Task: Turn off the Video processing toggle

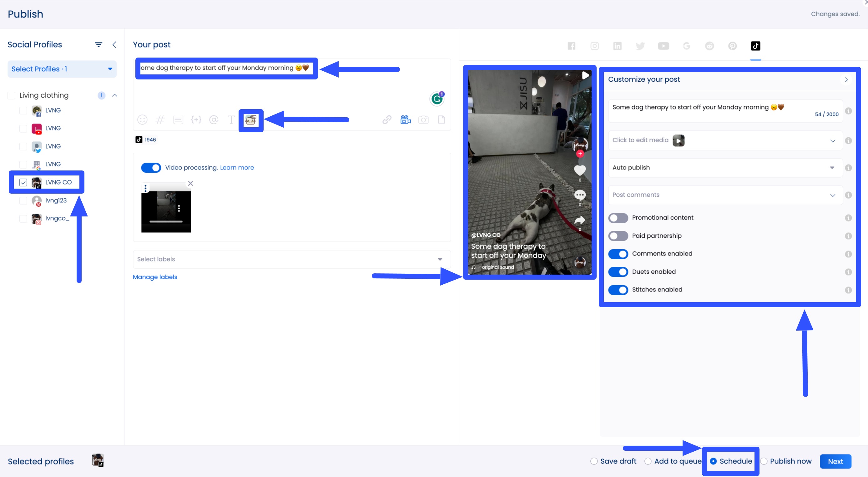Action: tap(151, 168)
